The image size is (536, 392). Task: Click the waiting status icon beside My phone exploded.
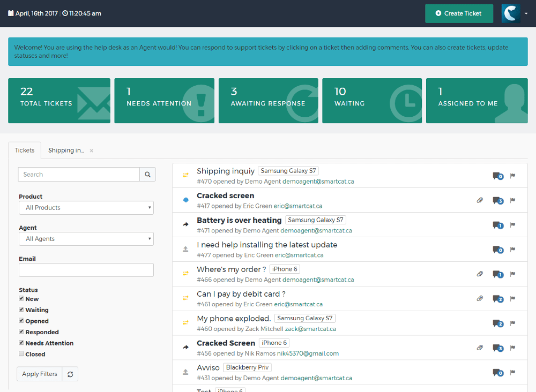185,322
